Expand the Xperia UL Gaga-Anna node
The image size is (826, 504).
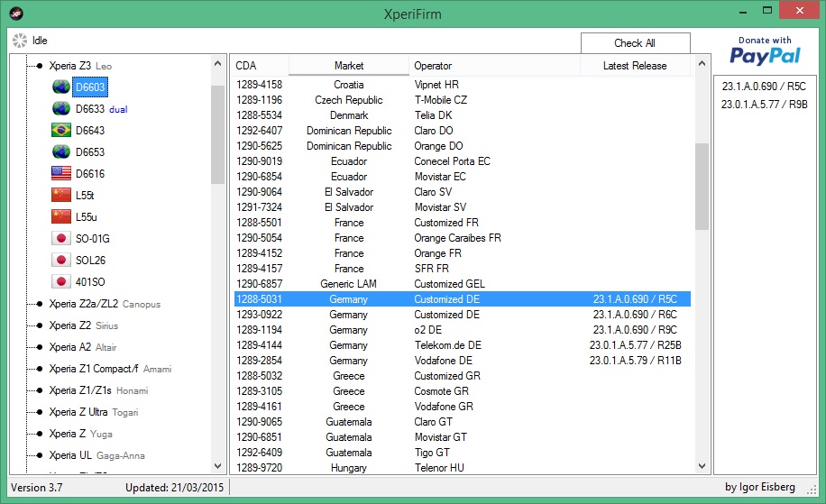(x=40, y=455)
